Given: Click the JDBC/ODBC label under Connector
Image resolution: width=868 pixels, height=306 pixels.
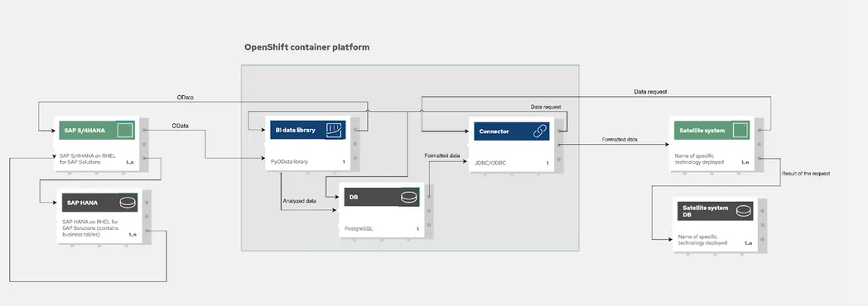Looking at the screenshot, I should click(x=490, y=164).
